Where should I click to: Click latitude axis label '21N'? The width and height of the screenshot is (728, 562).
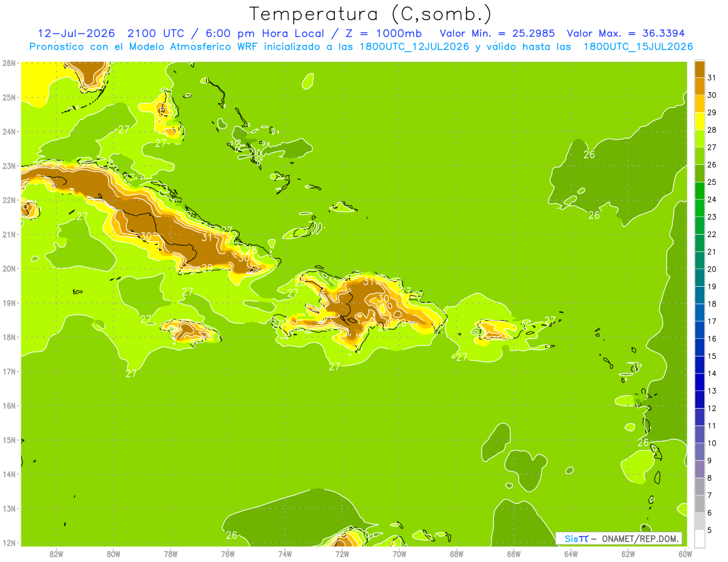pyautogui.click(x=8, y=234)
